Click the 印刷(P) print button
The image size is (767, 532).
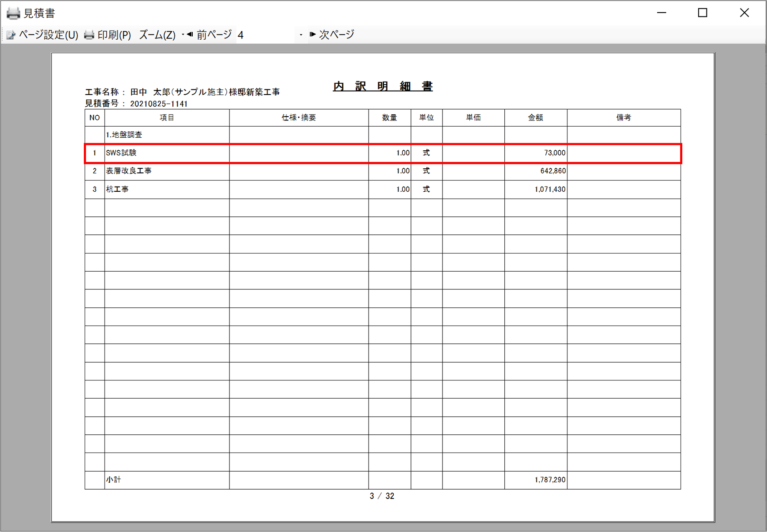tap(108, 35)
